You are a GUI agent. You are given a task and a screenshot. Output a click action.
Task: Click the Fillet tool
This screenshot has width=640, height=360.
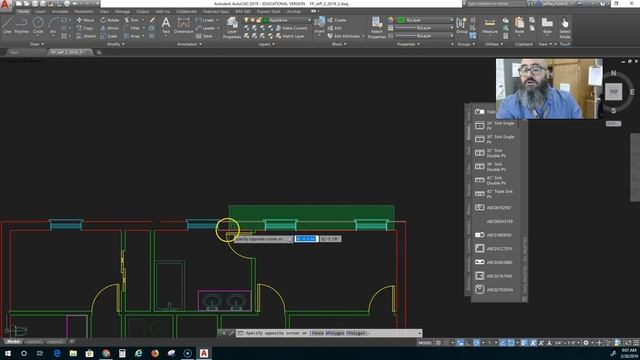(x=132, y=28)
